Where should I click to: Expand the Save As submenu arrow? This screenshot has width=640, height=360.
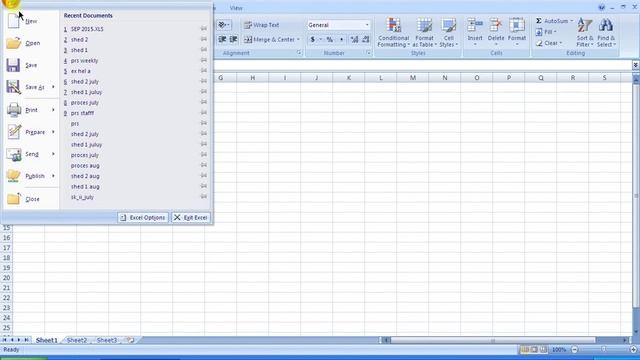[x=53, y=87]
